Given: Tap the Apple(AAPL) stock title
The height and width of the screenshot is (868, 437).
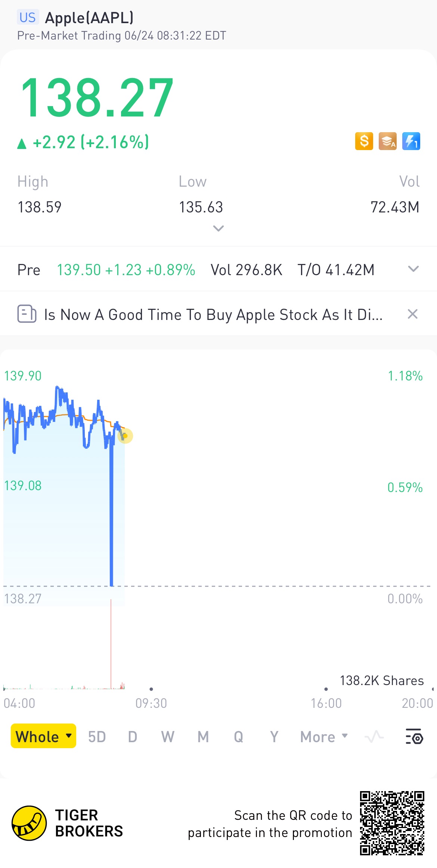Looking at the screenshot, I should tap(89, 18).
